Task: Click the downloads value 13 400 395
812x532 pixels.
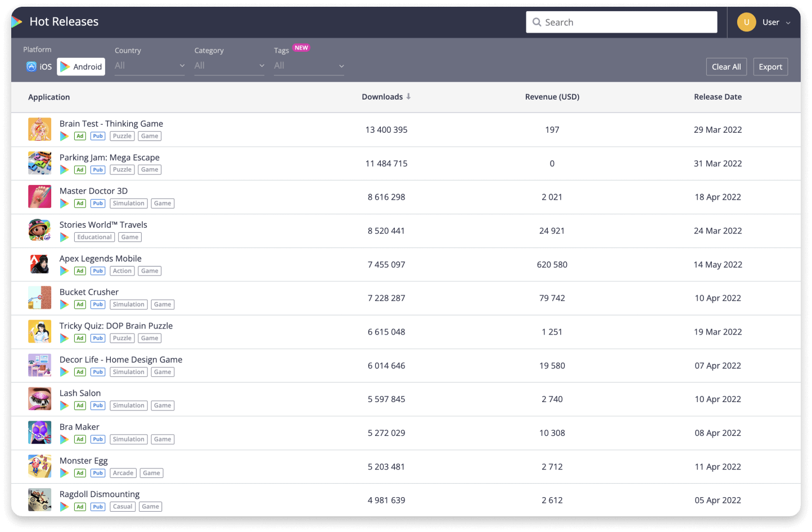Action: (386, 130)
